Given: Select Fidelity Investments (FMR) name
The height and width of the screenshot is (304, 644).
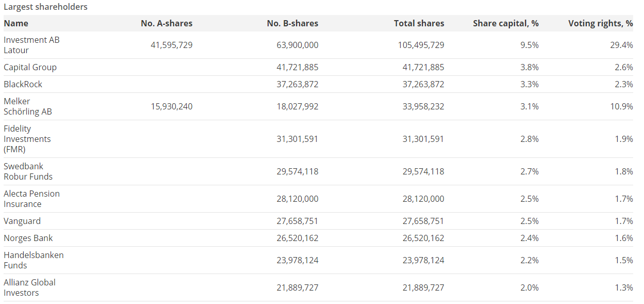Looking at the screenshot, I should coord(27,139).
